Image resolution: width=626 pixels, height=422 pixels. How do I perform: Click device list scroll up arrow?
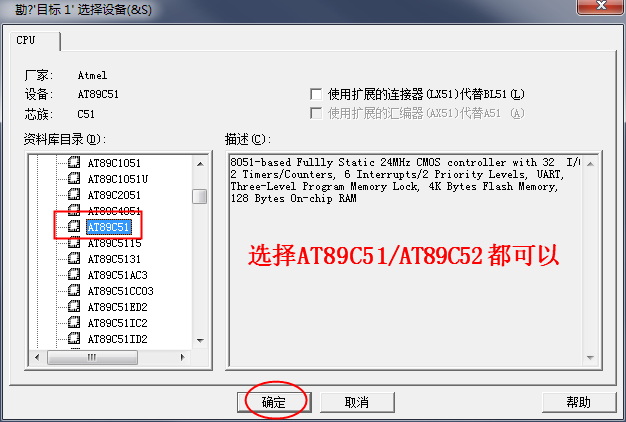tap(200, 164)
